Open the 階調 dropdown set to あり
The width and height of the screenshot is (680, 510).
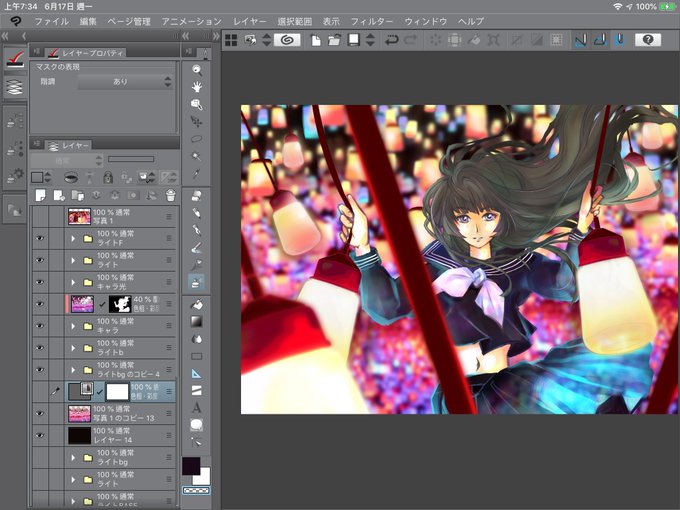125,82
